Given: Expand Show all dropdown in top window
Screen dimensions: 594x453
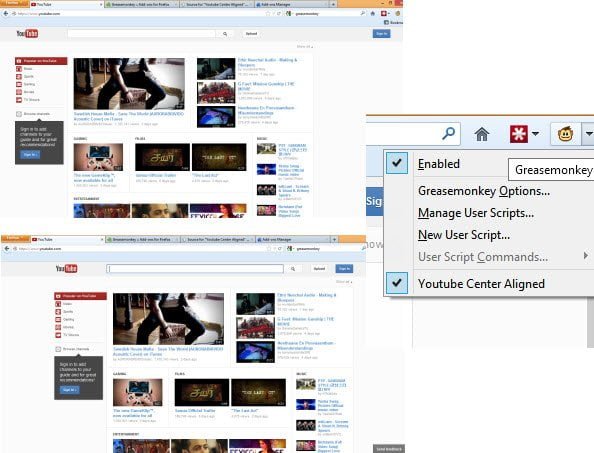Looking at the screenshot, I should [305, 47].
